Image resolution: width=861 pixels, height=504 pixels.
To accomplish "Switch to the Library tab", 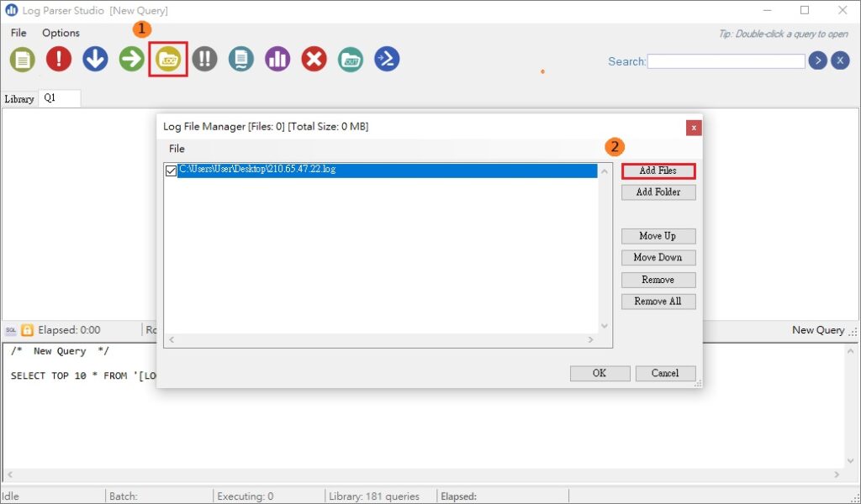I will coord(19,98).
